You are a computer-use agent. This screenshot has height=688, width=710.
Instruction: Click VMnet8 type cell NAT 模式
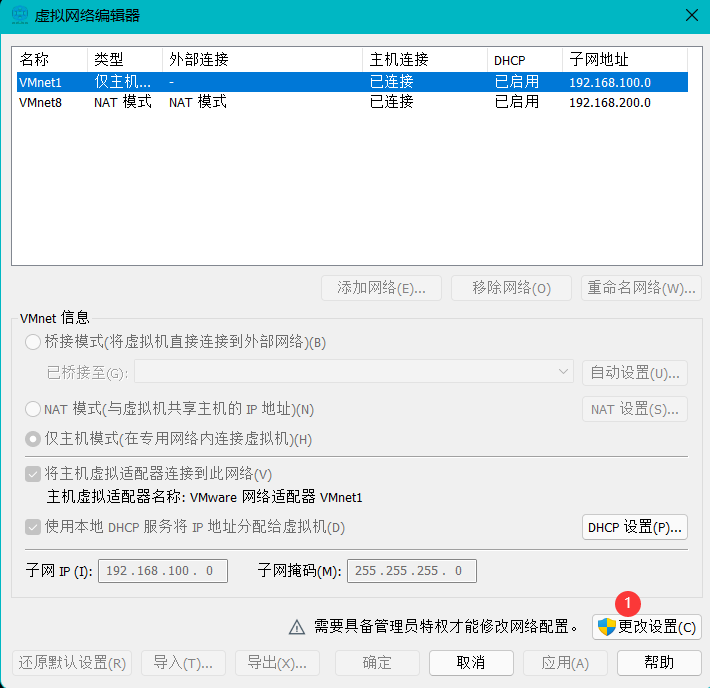point(123,102)
